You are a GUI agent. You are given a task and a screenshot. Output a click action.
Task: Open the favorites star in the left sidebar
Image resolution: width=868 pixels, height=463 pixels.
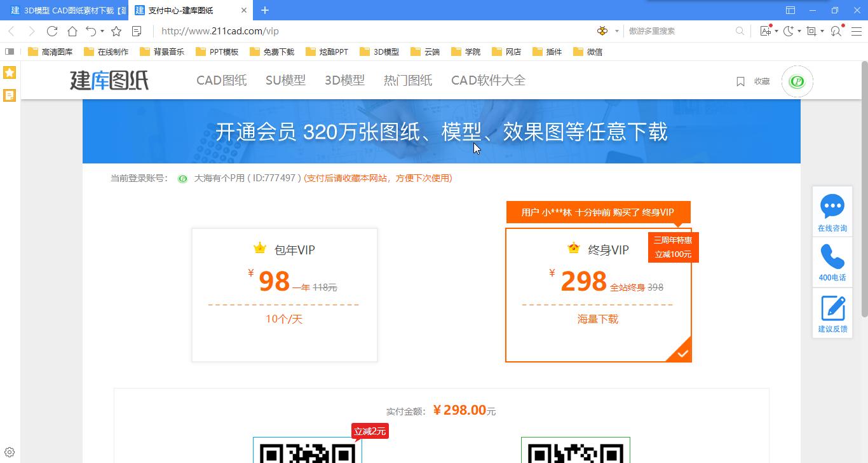[10, 73]
